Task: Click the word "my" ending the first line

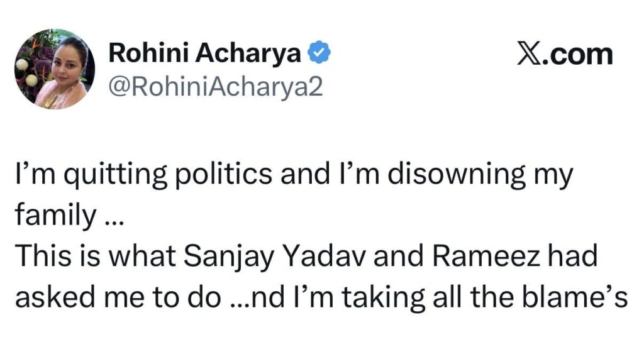Action: (x=553, y=177)
